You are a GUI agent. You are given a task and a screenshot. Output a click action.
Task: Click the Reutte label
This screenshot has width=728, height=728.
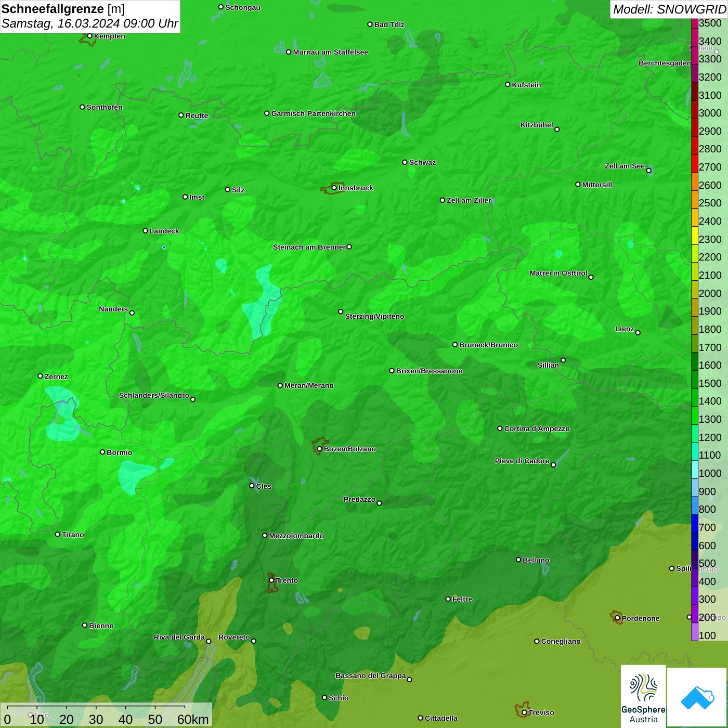click(x=197, y=115)
